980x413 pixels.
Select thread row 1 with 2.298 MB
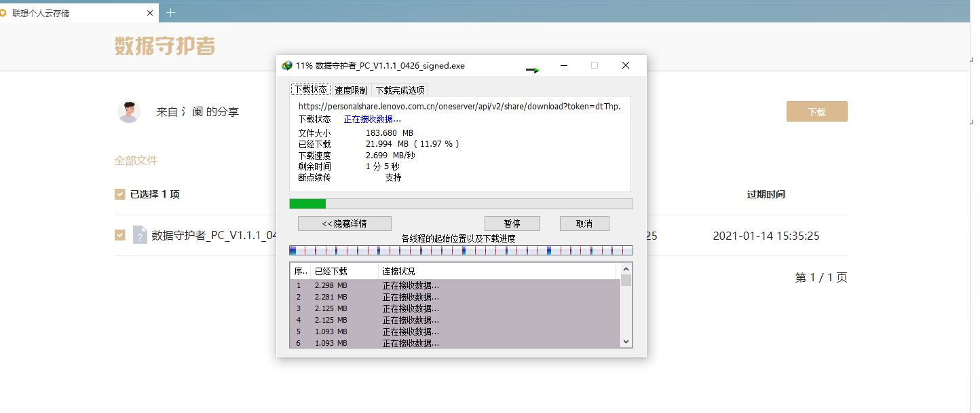click(455, 285)
